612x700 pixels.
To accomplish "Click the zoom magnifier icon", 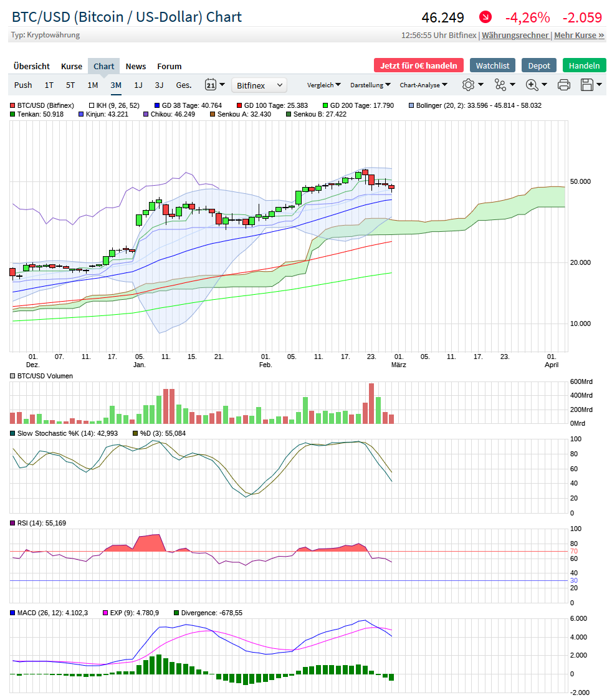I will 532,85.
